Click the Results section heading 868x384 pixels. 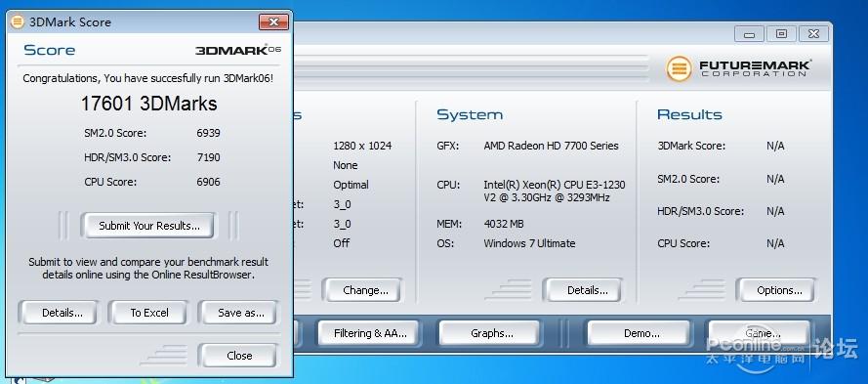point(689,114)
